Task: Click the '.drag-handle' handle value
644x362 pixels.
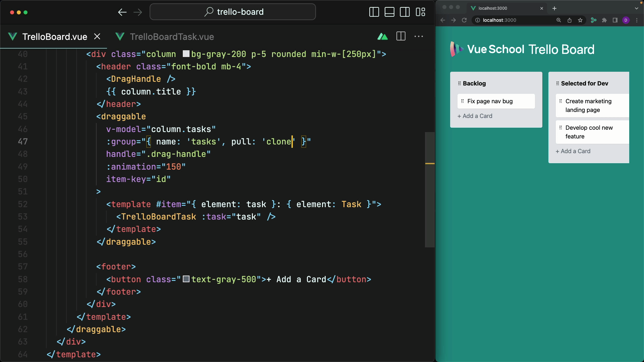Action: 176,154
